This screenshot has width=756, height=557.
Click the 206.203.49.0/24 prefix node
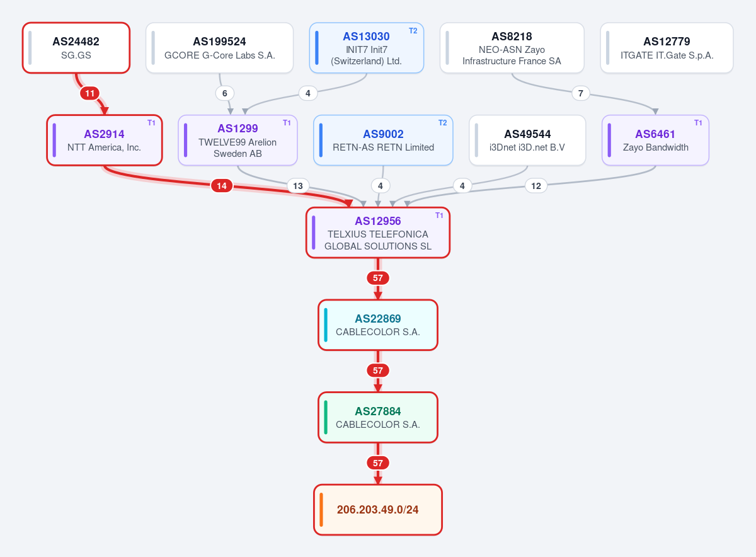point(378,510)
